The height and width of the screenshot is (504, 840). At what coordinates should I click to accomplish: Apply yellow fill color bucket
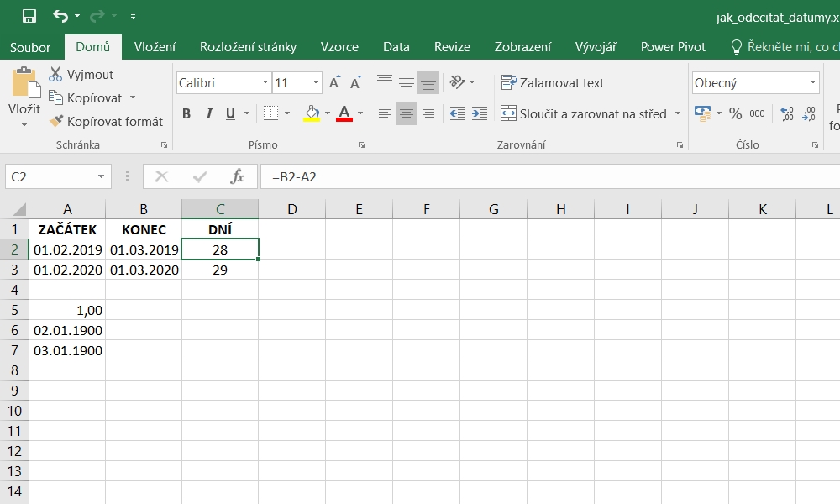pyautogui.click(x=312, y=113)
